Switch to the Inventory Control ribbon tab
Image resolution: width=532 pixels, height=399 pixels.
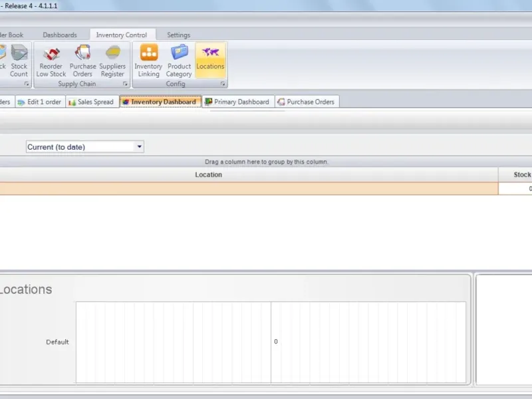(x=122, y=35)
